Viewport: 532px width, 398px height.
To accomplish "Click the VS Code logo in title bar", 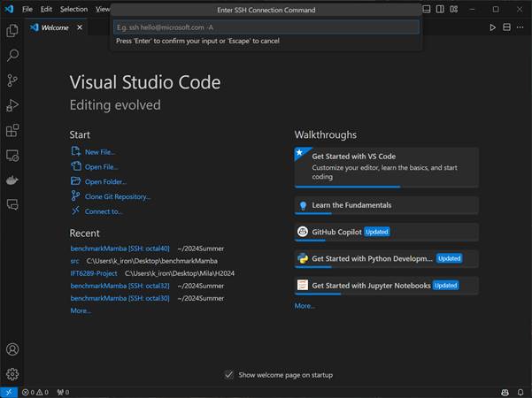I will (x=9, y=9).
